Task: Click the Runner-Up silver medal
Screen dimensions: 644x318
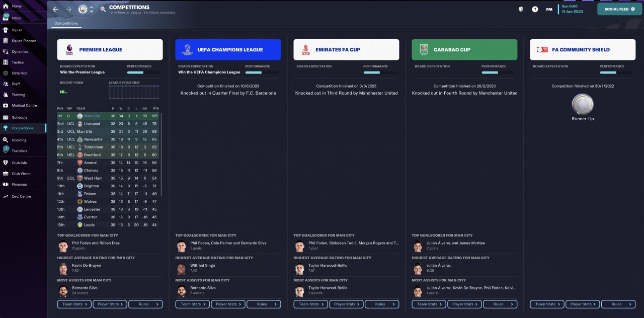Action: coord(583,105)
